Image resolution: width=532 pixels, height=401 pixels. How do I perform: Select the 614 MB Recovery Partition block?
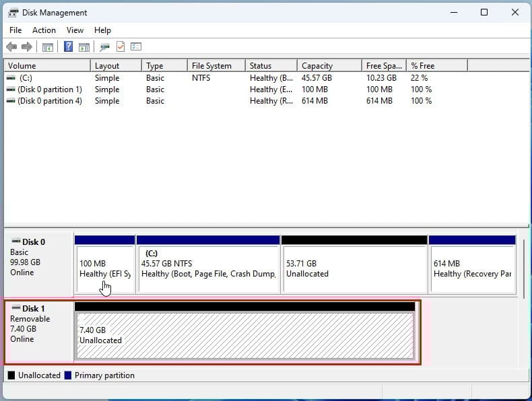tap(472, 264)
